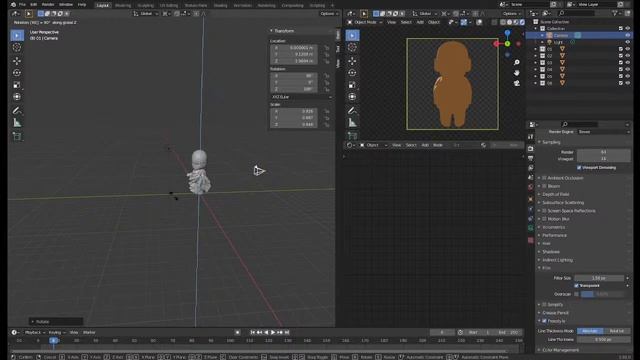Click the Overscan size slider

point(602,294)
